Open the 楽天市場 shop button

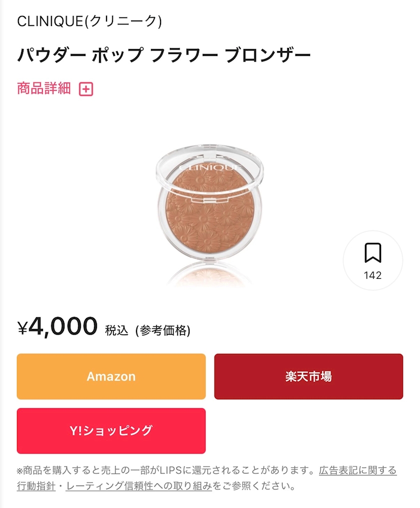pyautogui.click(x=308, y=376)
